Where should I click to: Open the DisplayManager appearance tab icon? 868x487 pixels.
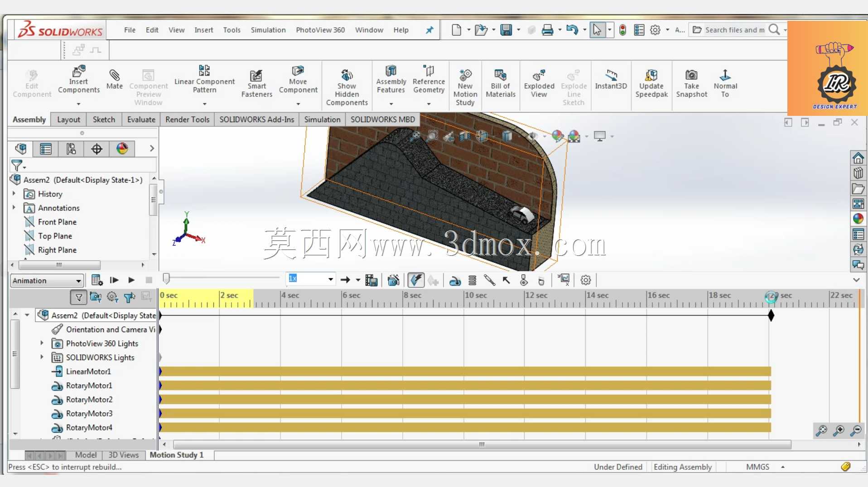(x=122, y=148)
